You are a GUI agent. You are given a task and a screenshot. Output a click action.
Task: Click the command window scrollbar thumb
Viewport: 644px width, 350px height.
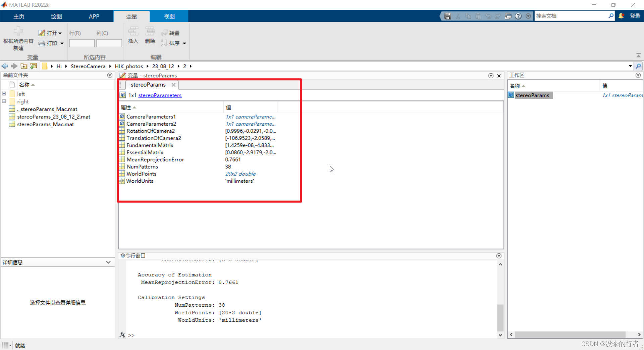(500, 318)
